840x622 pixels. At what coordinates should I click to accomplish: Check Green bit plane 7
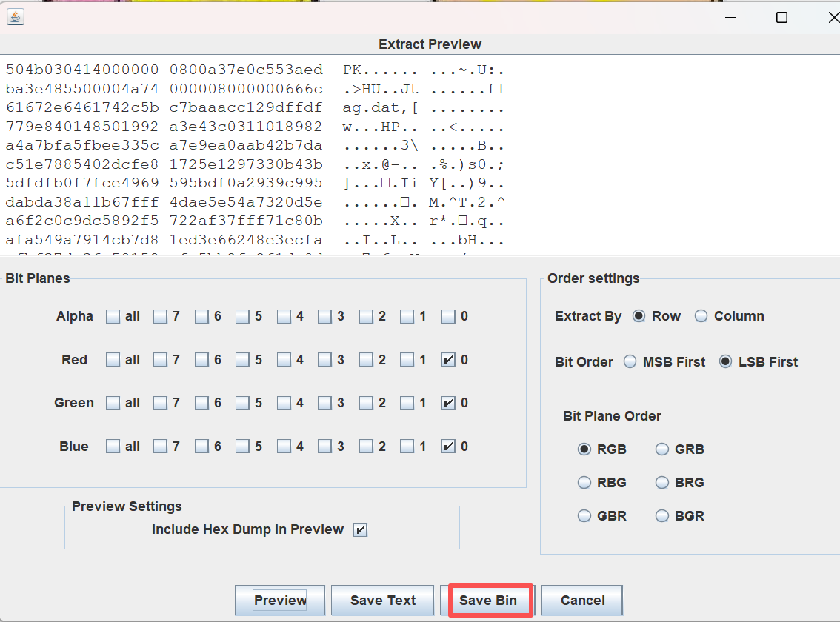161,404
